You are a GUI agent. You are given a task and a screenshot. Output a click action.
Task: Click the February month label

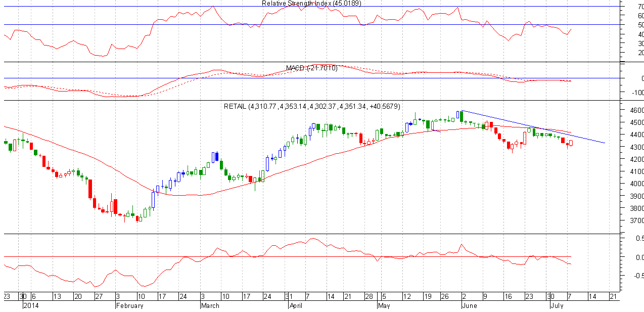[x=130, y=305]
